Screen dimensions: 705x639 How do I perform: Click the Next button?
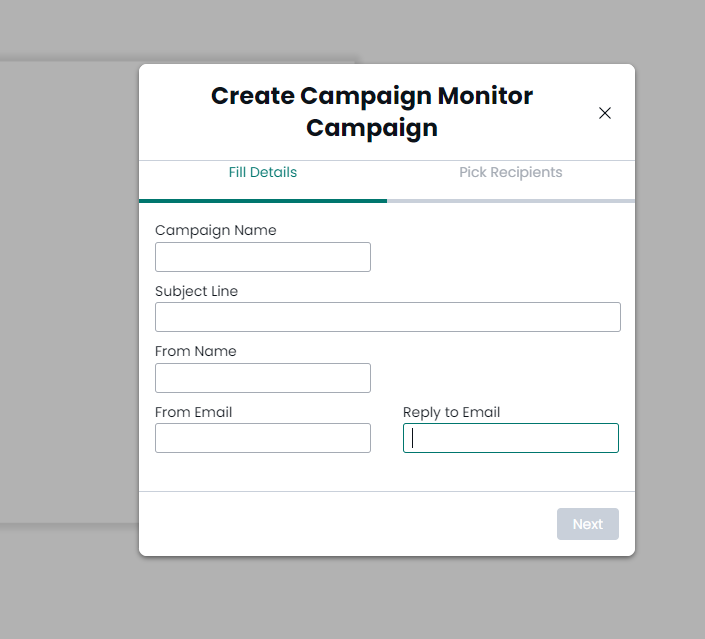(x=588, y=524)
